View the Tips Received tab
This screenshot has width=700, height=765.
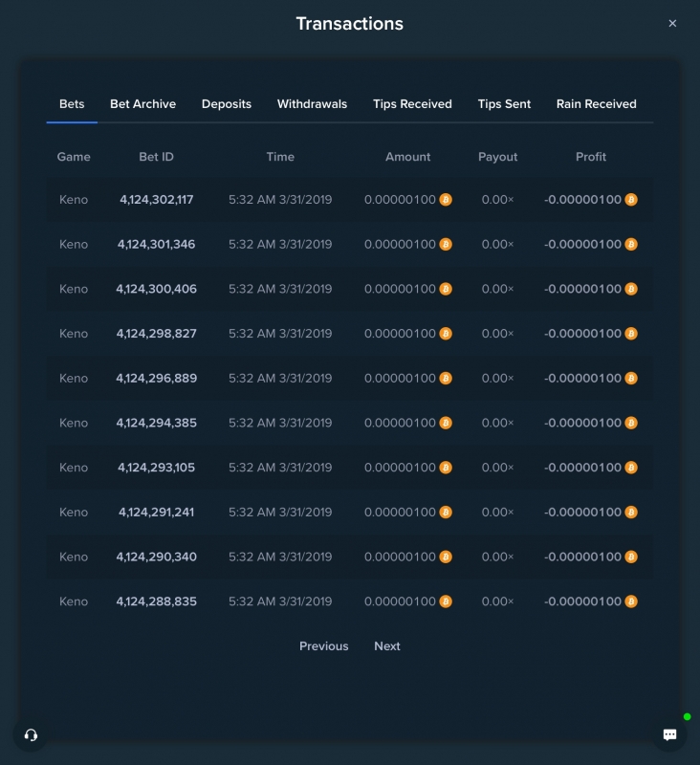coord(412,104)
